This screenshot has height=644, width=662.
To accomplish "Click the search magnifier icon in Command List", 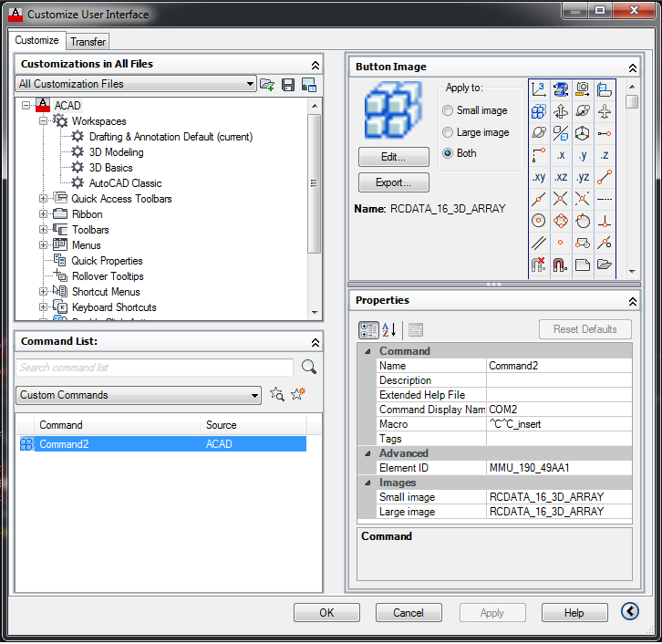I will 308,367.
